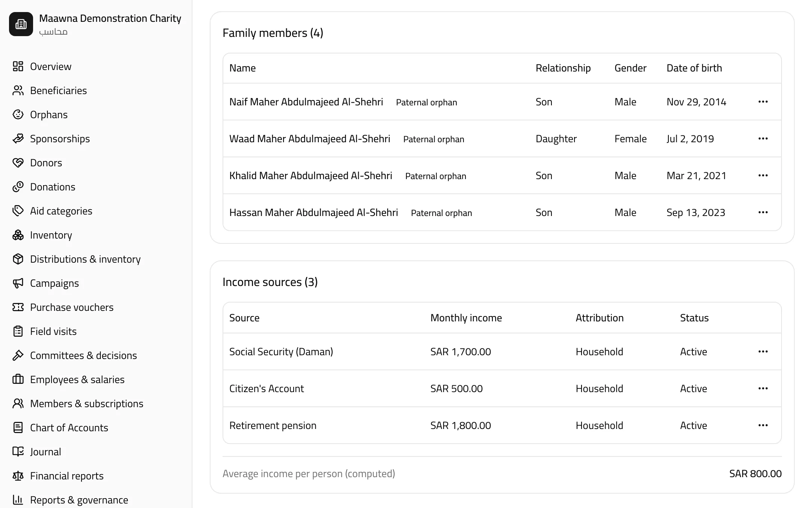This screenshot has height=508, width=812.
Task: Click the SAR 1,800.00 monthly income cell
Action: click(461, 426)
